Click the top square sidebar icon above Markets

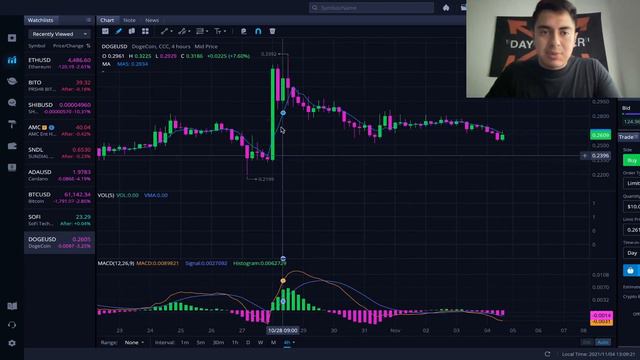tap(12, 38)
